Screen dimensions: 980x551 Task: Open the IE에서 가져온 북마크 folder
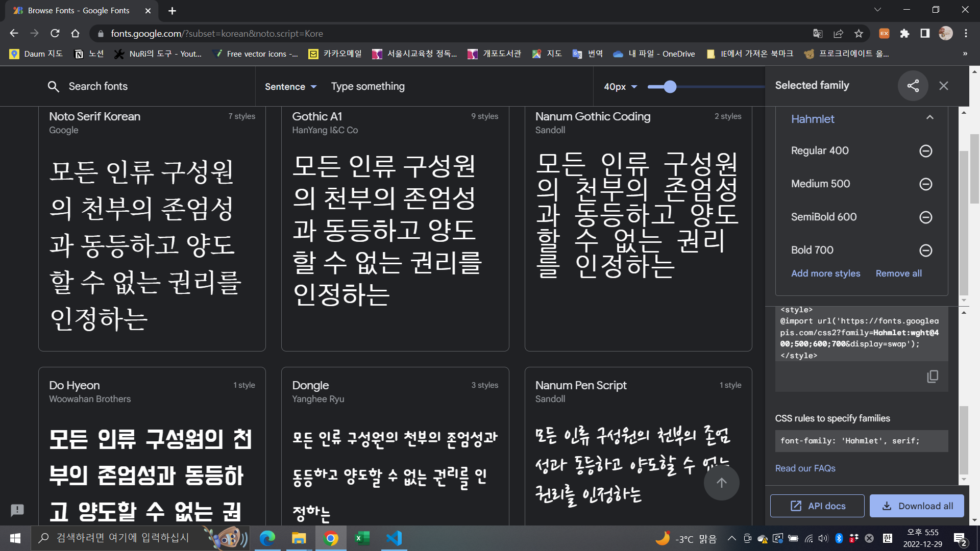[750, 54]
